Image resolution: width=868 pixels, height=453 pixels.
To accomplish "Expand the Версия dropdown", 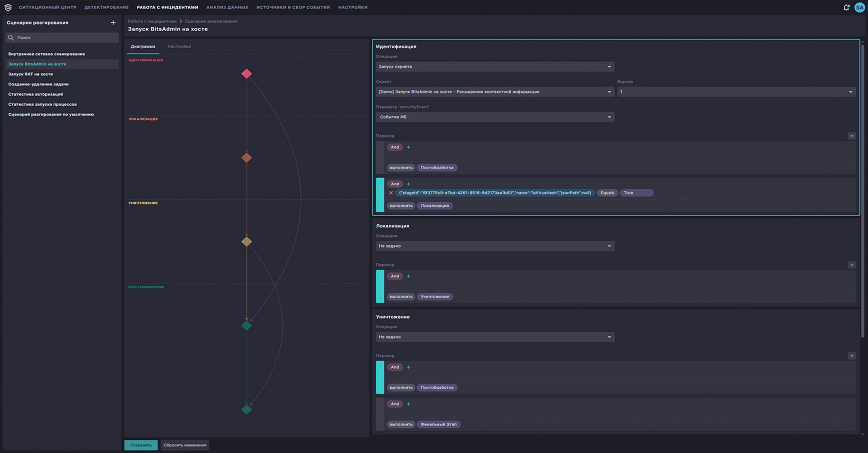I will (x=736, y=92).
